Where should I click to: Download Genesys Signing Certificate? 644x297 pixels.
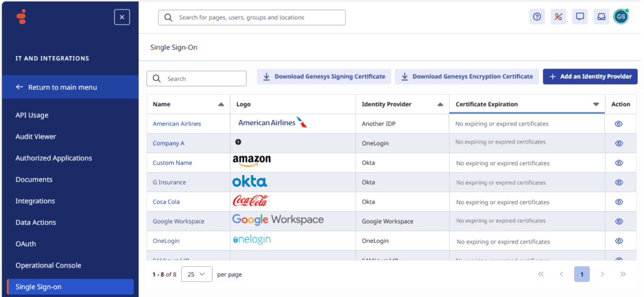[324, 77]
